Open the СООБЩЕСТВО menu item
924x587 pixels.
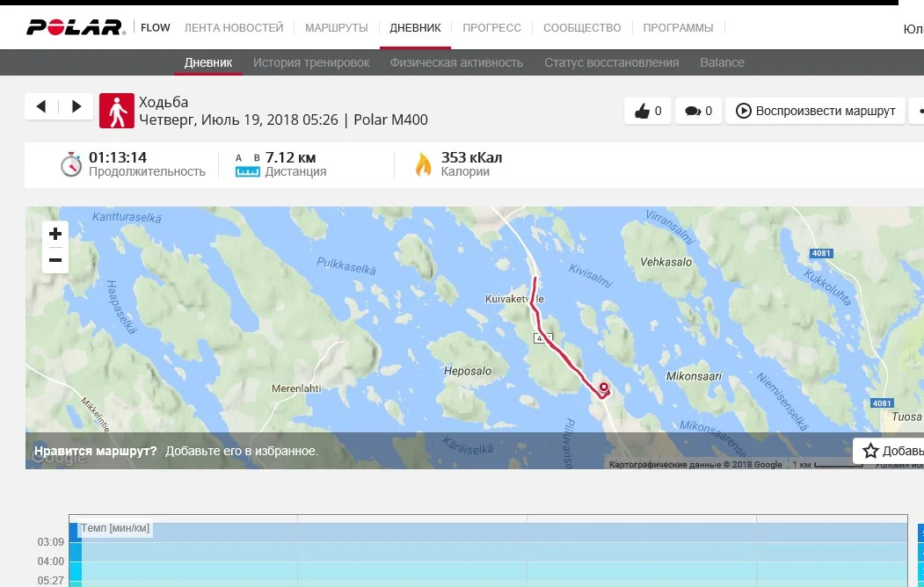pos(582,27)
